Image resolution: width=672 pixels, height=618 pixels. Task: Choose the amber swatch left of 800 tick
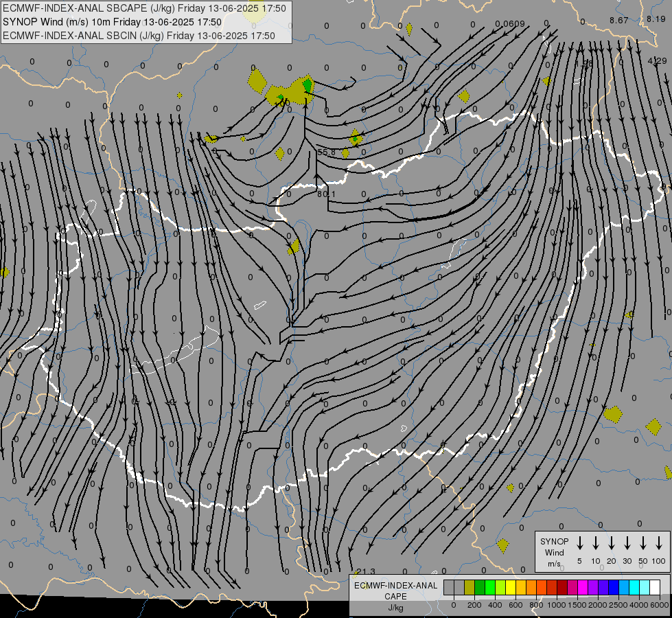coord(521,588)
